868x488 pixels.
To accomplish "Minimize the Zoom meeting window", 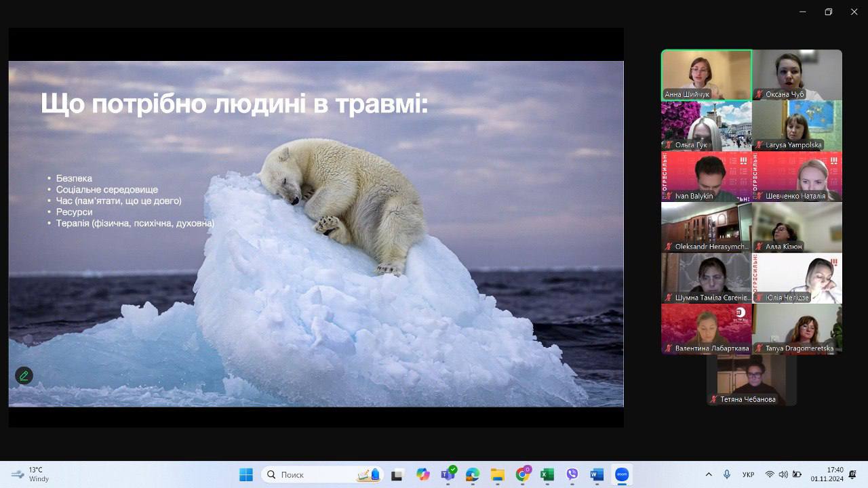I will 802,12.
